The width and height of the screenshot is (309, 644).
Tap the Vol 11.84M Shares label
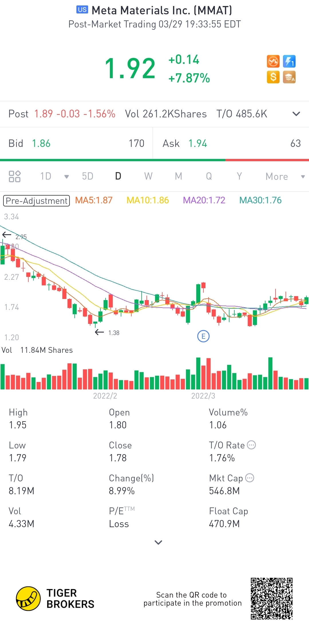(37, 350)
